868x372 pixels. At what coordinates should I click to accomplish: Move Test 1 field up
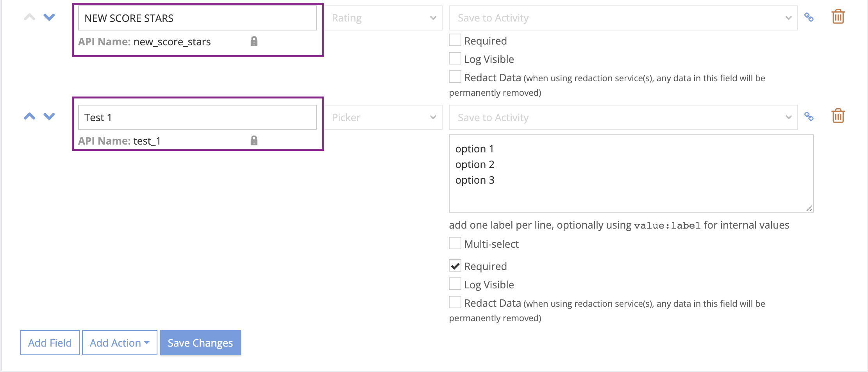click(x=30, y=116)
